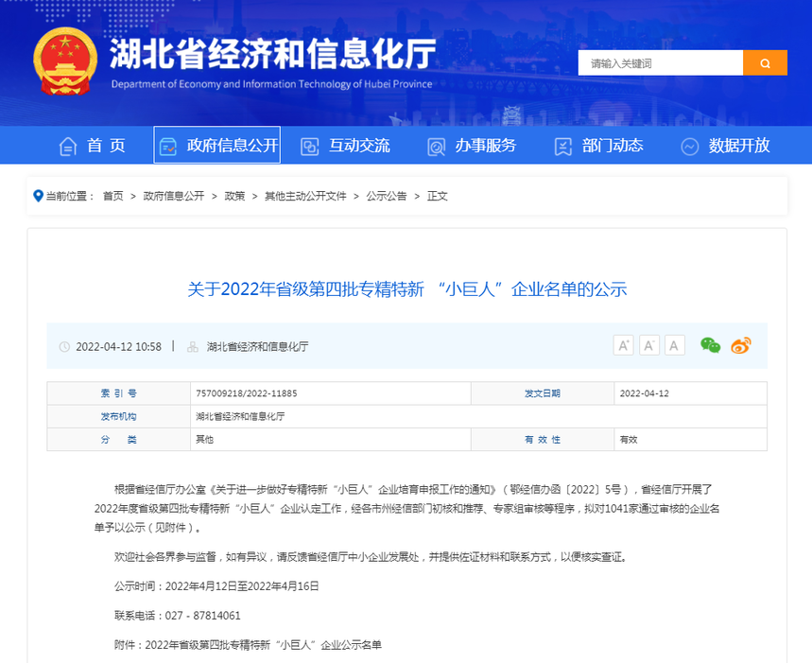812x663 pixels.
Task: Open 部门动态 navigation tab
Action: (613, 146)
